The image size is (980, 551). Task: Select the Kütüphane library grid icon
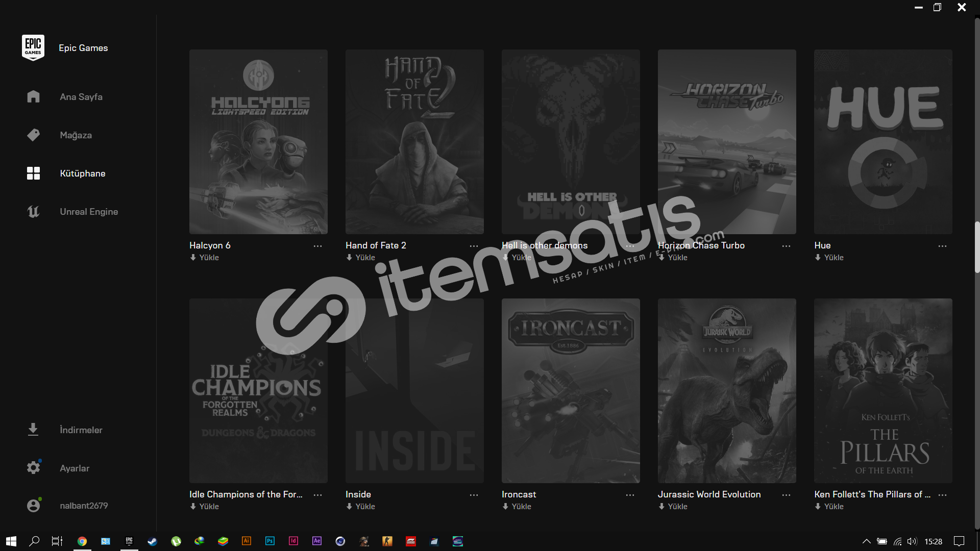pyautogui.click(x=33, y=173)
